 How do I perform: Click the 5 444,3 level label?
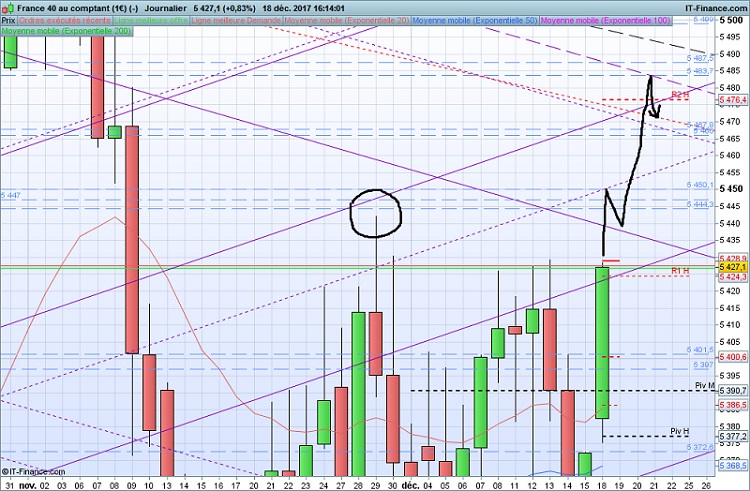tap(700, 205)
